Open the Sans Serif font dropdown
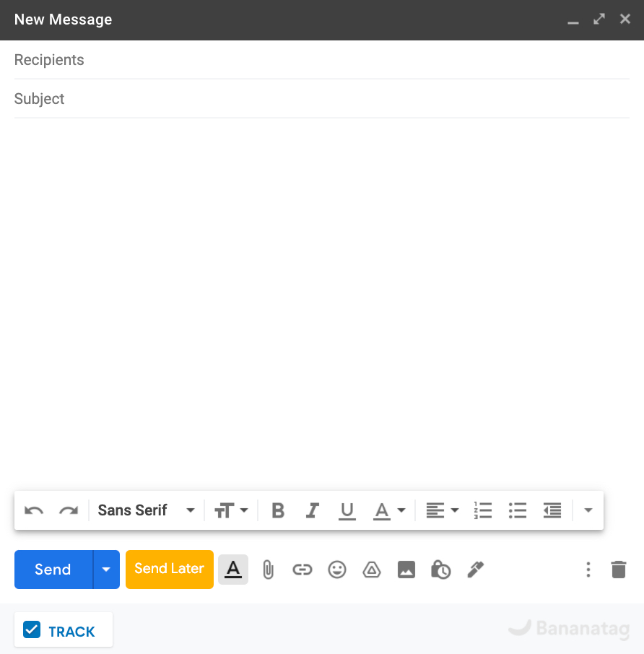 pyautogui.click(x=147, y=510)
